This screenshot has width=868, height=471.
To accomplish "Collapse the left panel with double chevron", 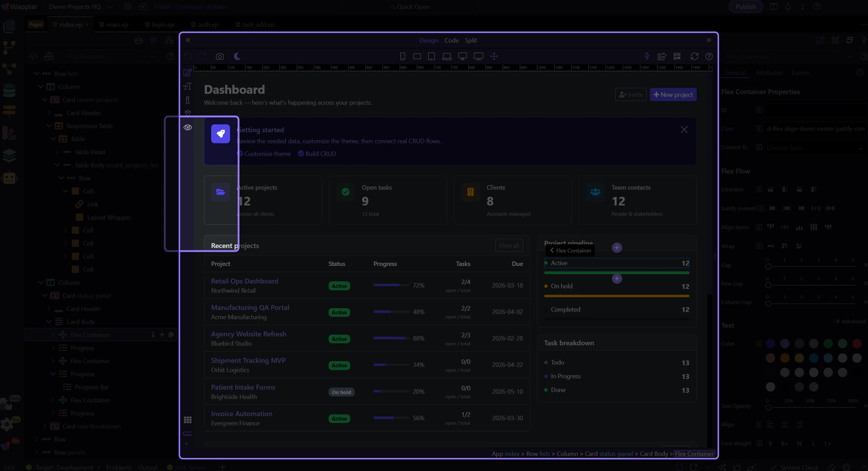I will [x=188, y=40].
